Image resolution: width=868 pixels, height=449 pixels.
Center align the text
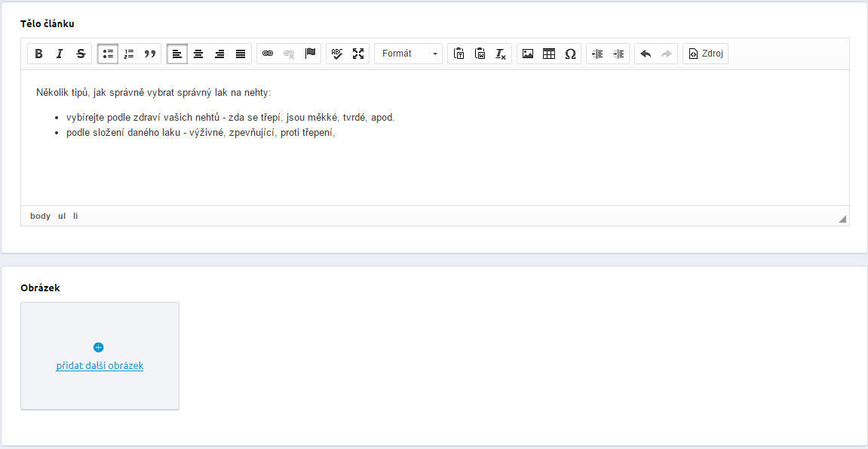[x=198, y=54]
